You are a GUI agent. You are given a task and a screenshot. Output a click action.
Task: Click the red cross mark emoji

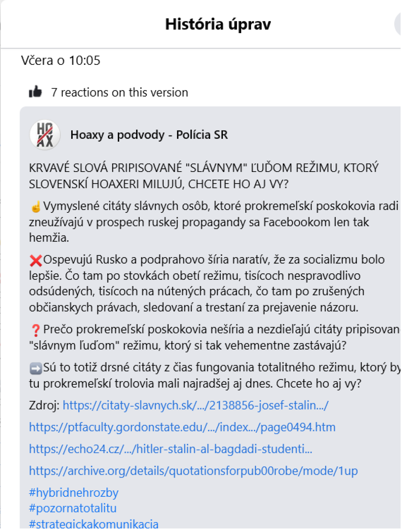36,260
